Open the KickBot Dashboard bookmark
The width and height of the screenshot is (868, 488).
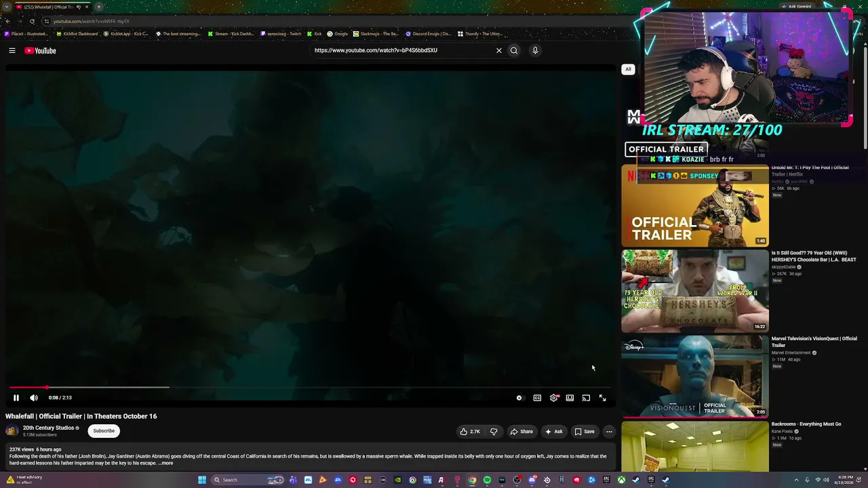pos(77,34)
